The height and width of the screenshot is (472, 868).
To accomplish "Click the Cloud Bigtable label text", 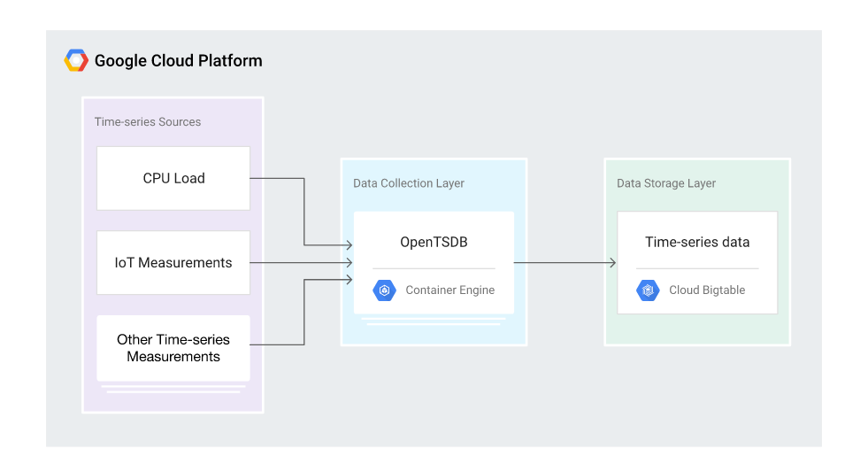I will coord(707,290).
